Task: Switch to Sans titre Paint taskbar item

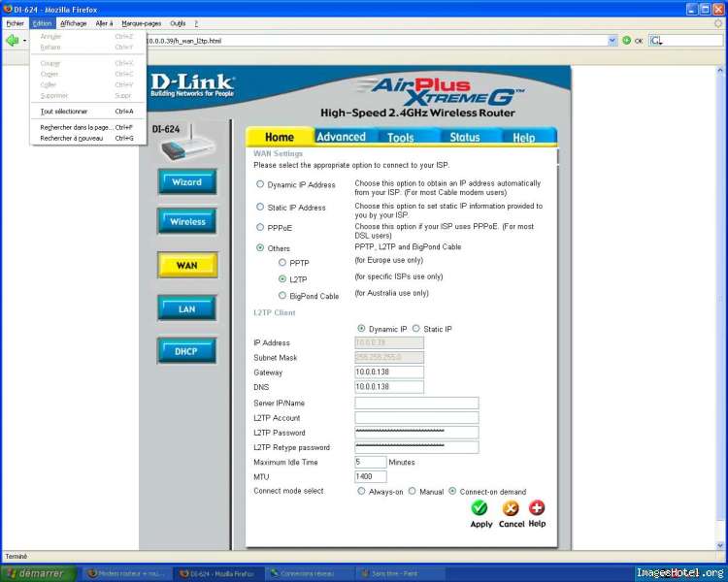Action: click(x=398, y=574)
